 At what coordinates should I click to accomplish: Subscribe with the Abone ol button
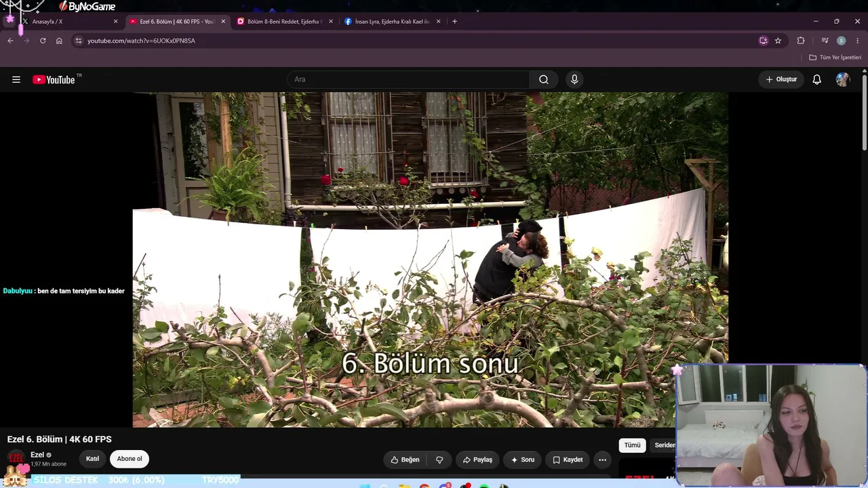tap(130, 459)
